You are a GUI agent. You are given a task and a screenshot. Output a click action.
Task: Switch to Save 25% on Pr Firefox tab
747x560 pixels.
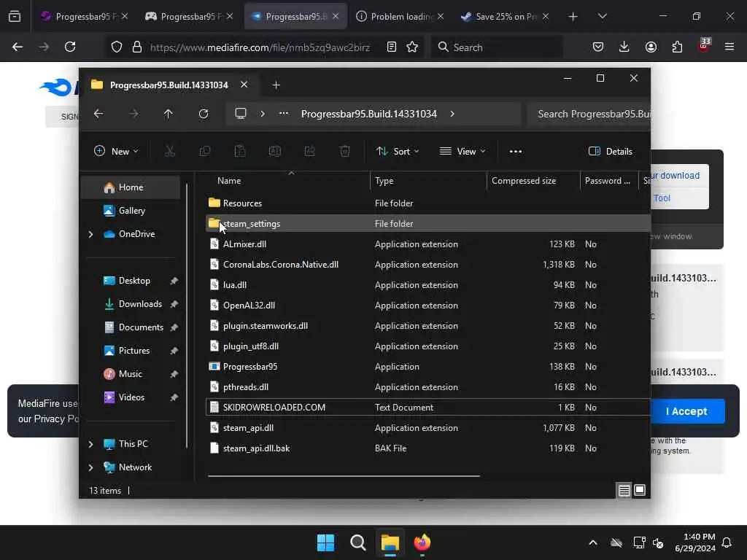click(505, 16)
